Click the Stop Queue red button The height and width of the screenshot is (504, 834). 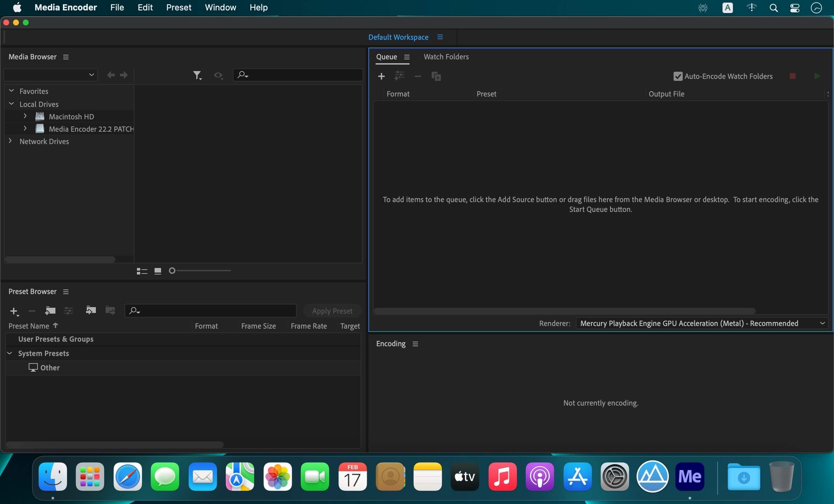(x=792, y=76)
